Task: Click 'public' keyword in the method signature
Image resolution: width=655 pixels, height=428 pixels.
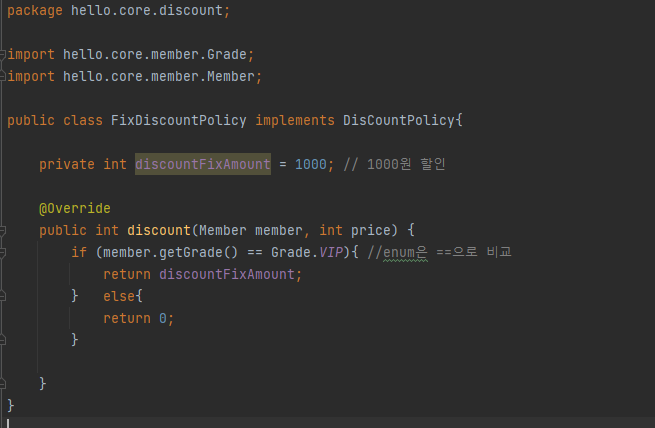Action: click(x=63, y=230)
